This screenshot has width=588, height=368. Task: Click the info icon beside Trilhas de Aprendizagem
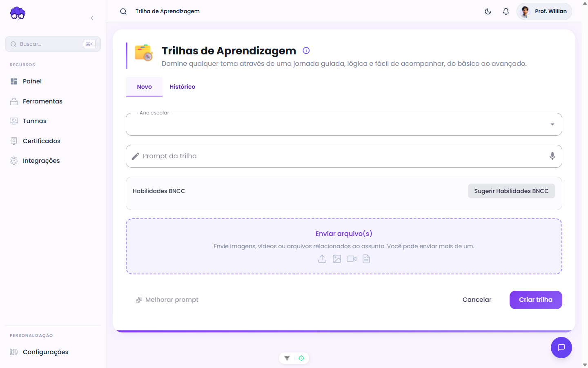point(306,51)
